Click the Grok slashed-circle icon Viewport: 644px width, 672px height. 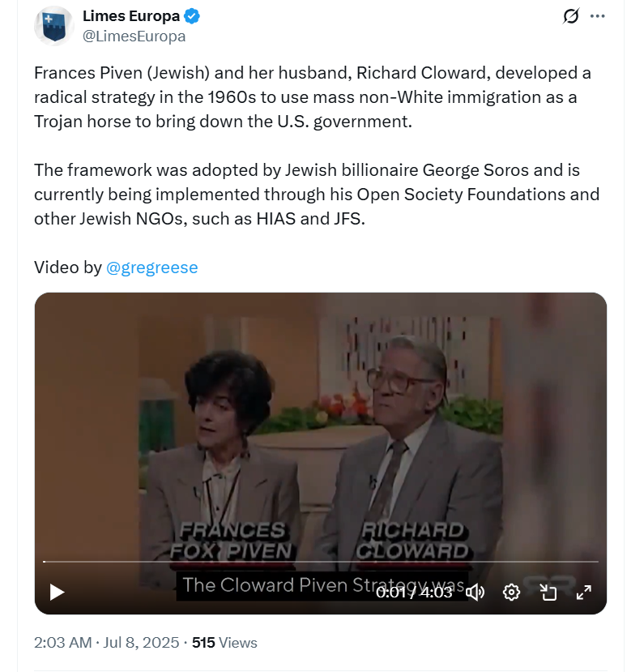point(571,16)
